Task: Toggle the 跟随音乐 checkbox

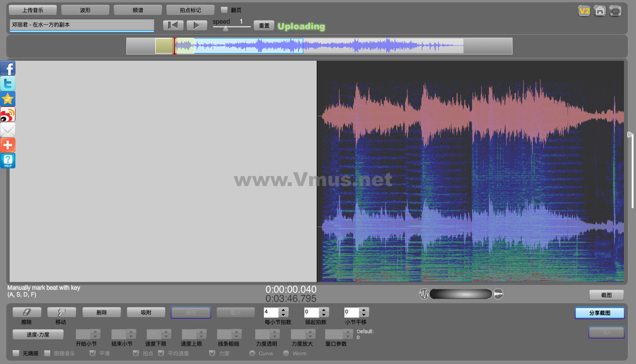Action: 47,353
